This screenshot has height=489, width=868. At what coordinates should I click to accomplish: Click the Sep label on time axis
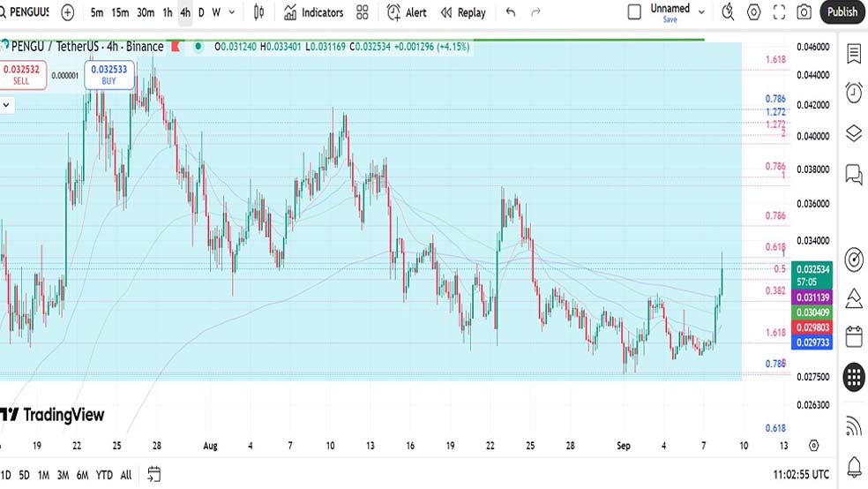(624, 445)
